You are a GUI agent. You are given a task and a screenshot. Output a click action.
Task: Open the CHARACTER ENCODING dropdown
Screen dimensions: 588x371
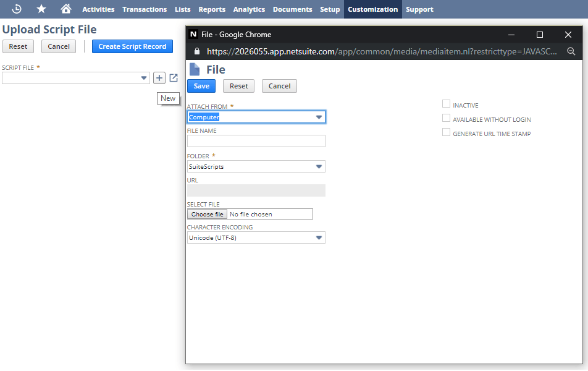[x=319, y=237]
